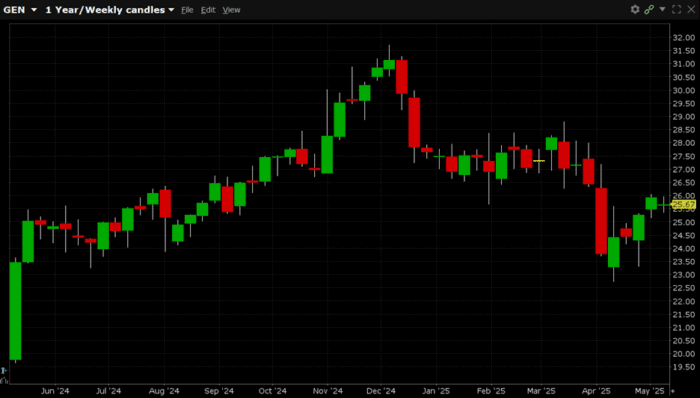700x398 pixels.
Task: Click the Jan '25 date axis label
Action: (x=435, y=391)
